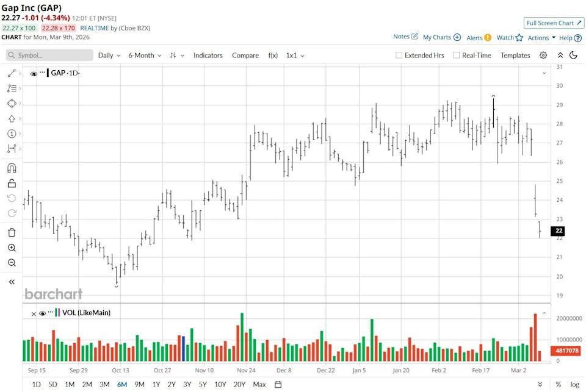Click the lock drawings icon

click(x=12, y=183)
